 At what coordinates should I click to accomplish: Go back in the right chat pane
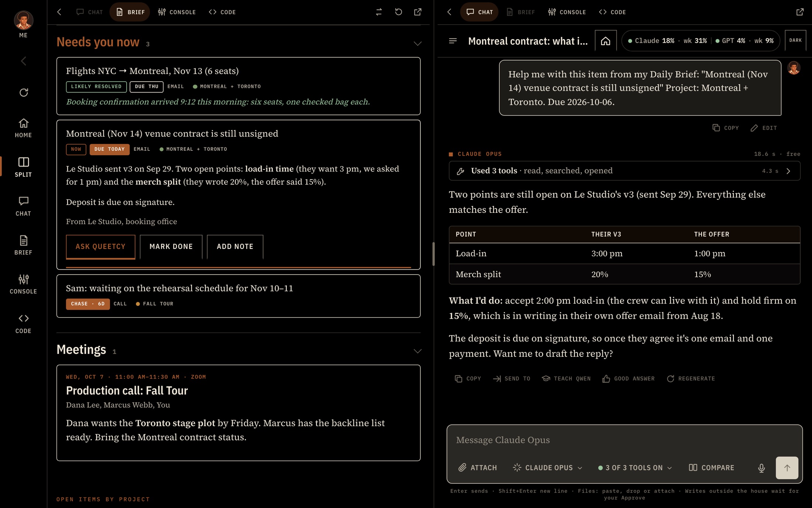tap(450, 12)
